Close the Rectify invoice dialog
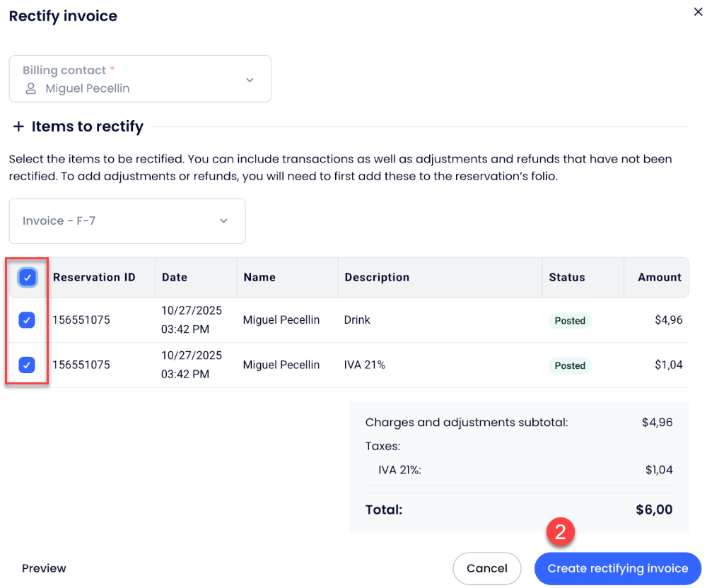 click(698, 12)
